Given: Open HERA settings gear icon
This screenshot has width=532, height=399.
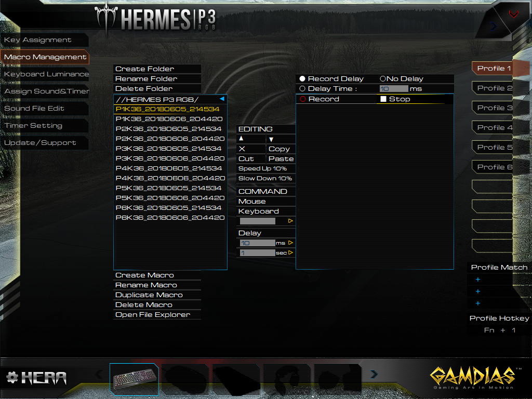Looking at the screenshot, I should click(x=12, y=377).
